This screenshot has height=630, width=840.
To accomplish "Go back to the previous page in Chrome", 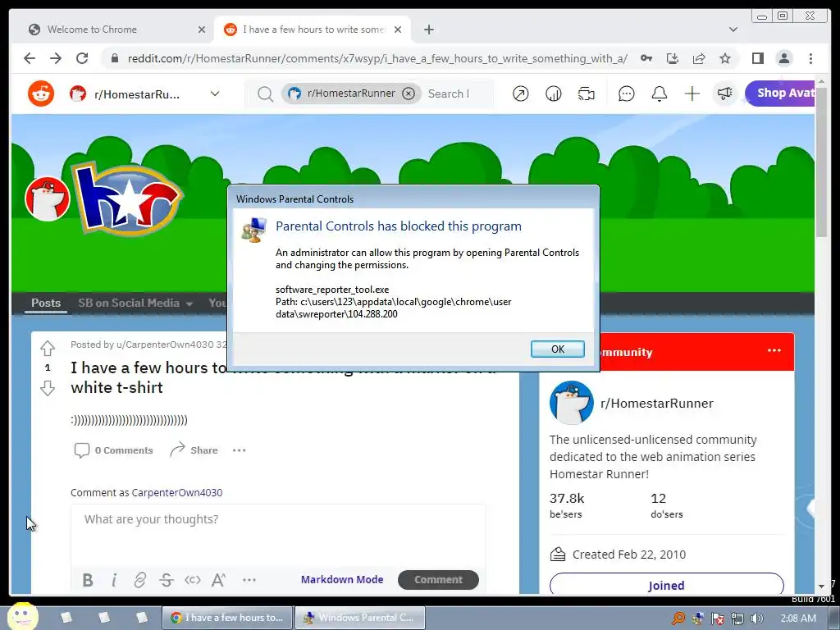I will click(x=30, y=58).
